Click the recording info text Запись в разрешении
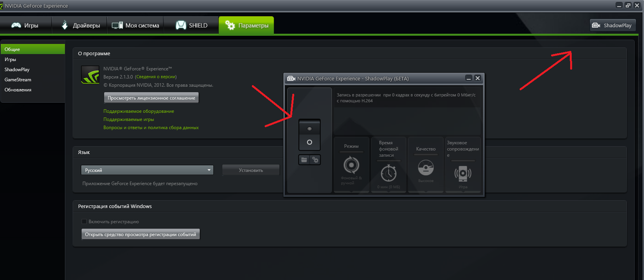644x280 pixels. [x=406, y=98]
